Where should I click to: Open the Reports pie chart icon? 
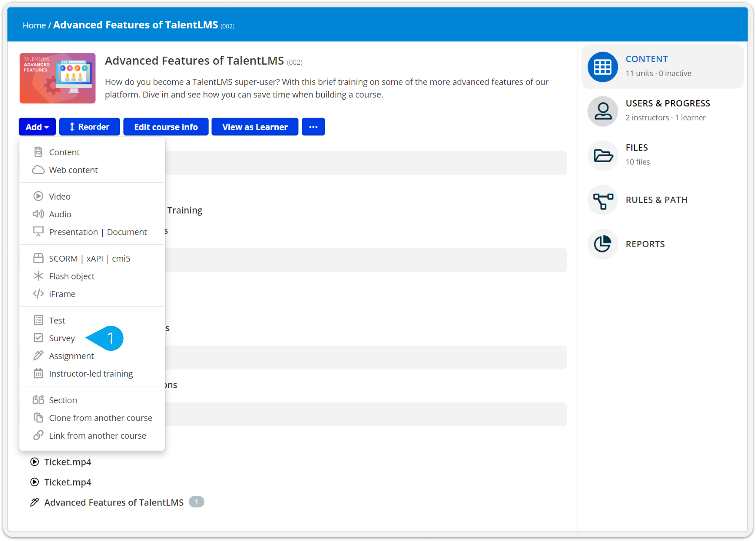click(x=603, y=244)
